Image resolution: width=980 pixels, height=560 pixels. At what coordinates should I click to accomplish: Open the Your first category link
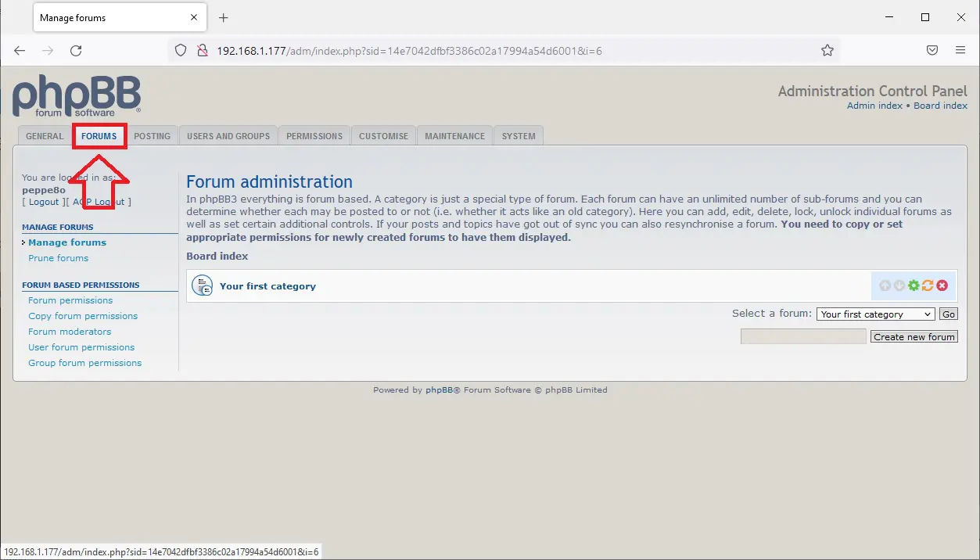267,286
